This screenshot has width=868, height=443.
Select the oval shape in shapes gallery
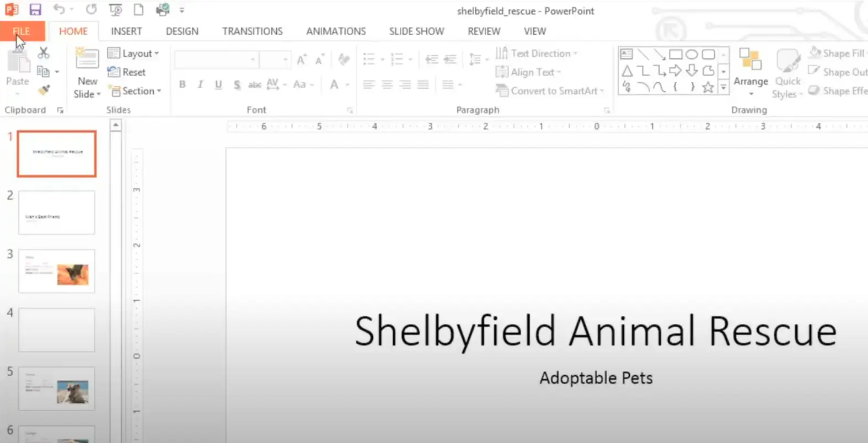[692, 54]
